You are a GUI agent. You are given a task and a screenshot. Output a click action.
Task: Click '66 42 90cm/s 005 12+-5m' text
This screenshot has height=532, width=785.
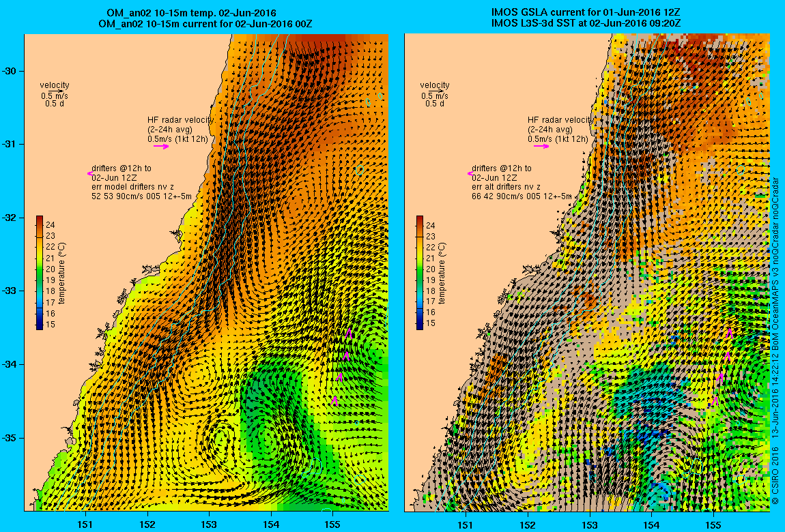[522, 196]
